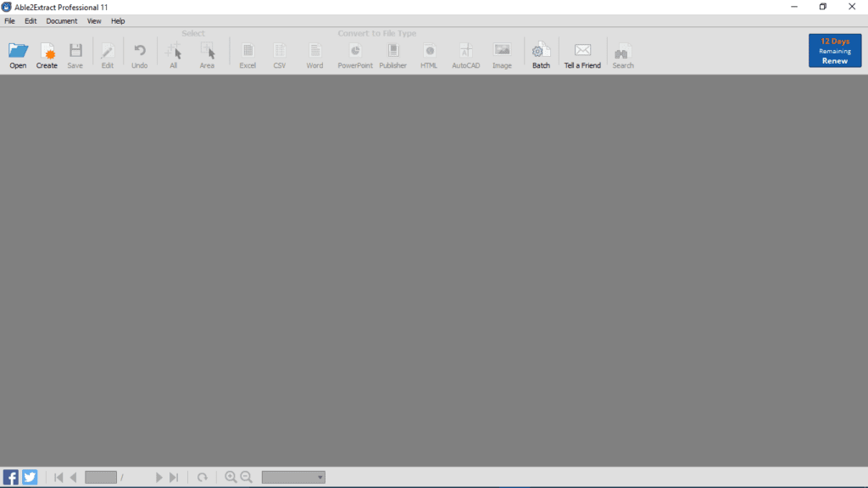Select the Edit pencil tool
Screen dimensions: 868x488
108,51
